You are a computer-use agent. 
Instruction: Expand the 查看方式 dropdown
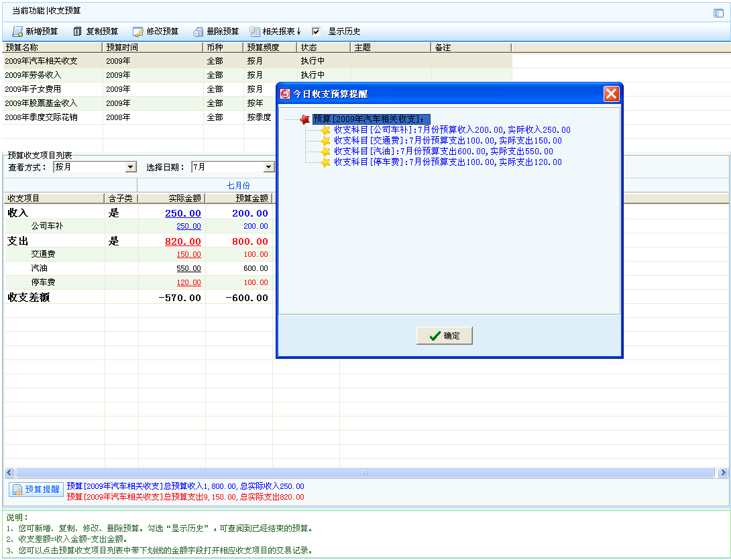click(x=131, y=167)
